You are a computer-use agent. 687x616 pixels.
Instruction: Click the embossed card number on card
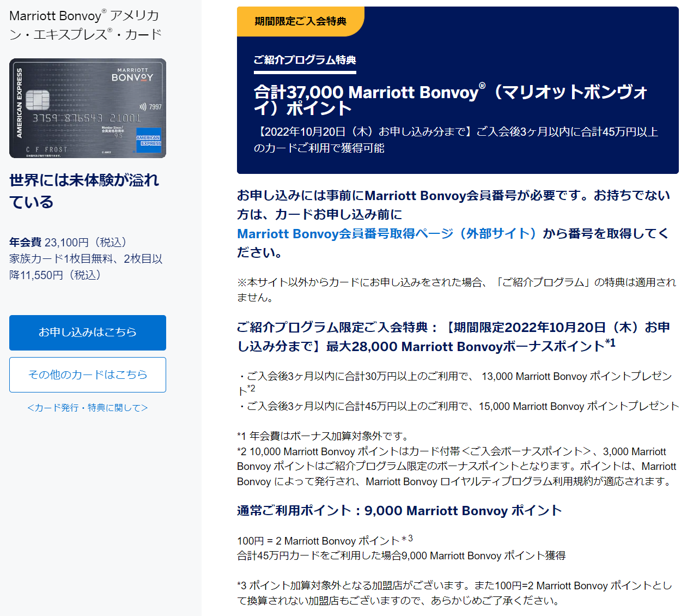[x=86, y=118]
